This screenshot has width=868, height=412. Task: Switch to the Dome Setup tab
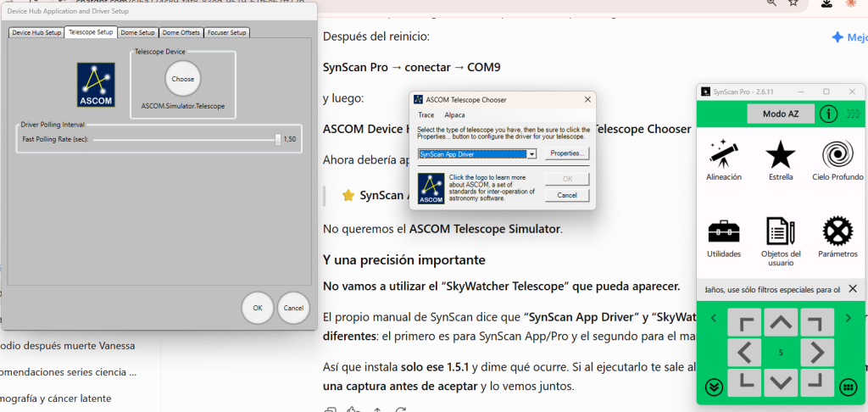point(138,33)
